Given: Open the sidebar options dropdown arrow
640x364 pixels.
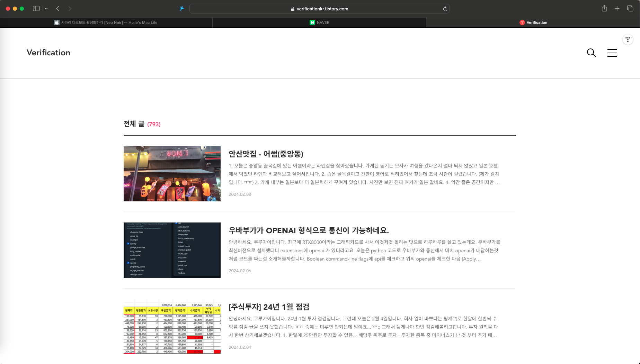Looking at the screenshot, I should pos(46,9).
